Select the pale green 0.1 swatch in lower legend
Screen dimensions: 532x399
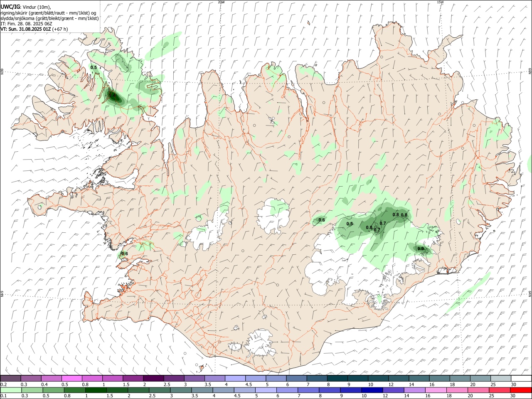10,390
